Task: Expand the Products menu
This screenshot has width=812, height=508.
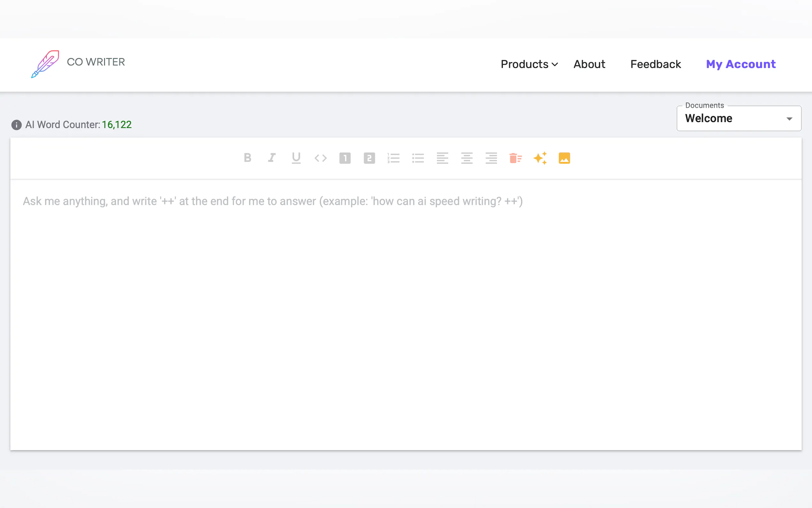Action: [529, 64]
